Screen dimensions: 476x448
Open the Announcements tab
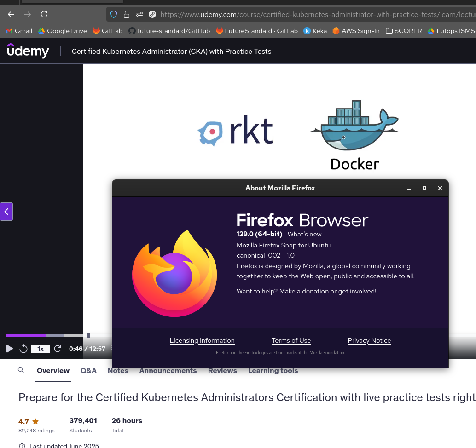[168, 371]
